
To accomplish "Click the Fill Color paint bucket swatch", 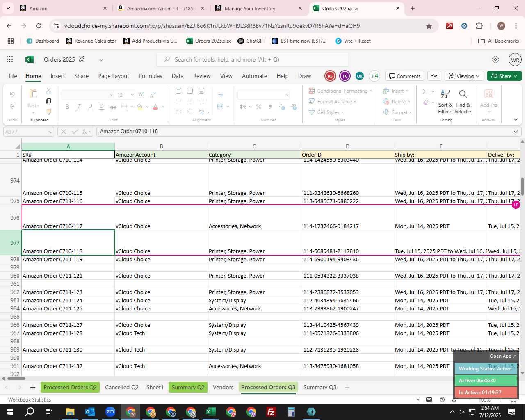I will 140,107.
